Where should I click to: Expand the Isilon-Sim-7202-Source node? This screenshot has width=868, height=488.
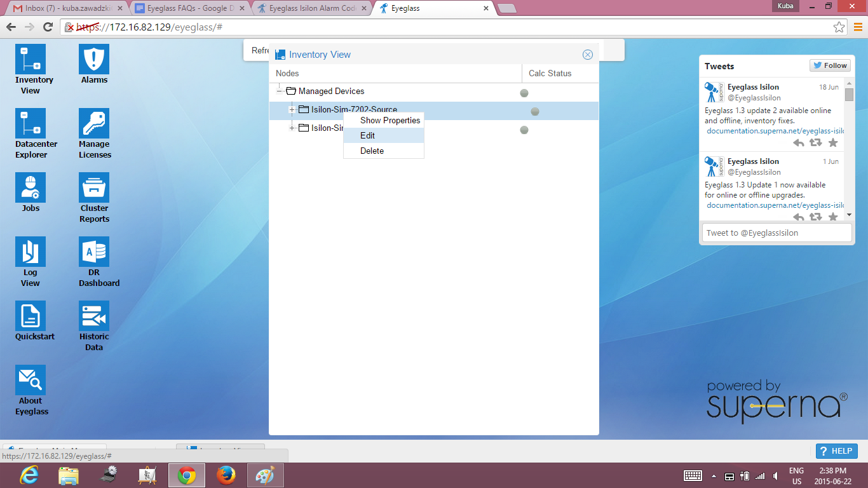tap(292, 109)
